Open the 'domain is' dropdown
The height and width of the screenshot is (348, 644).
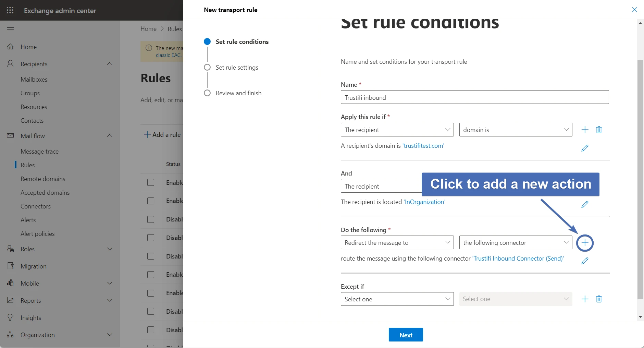point(516,130)
